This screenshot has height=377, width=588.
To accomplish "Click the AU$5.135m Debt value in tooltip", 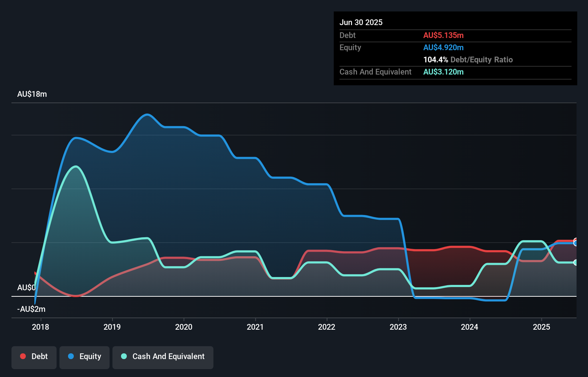I will tap(443, 35).
